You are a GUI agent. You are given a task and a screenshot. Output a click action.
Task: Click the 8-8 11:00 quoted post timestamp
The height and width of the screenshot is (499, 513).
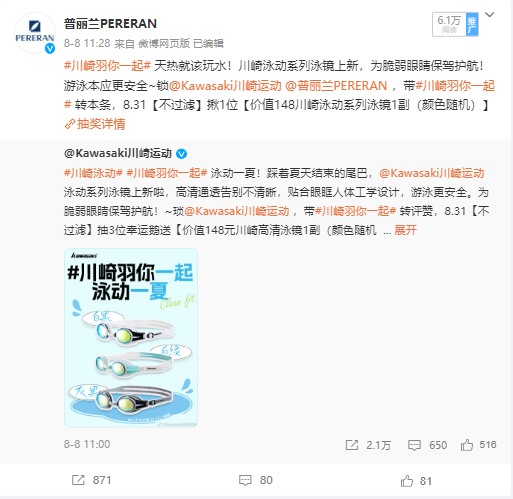click(x=87, y=444)
